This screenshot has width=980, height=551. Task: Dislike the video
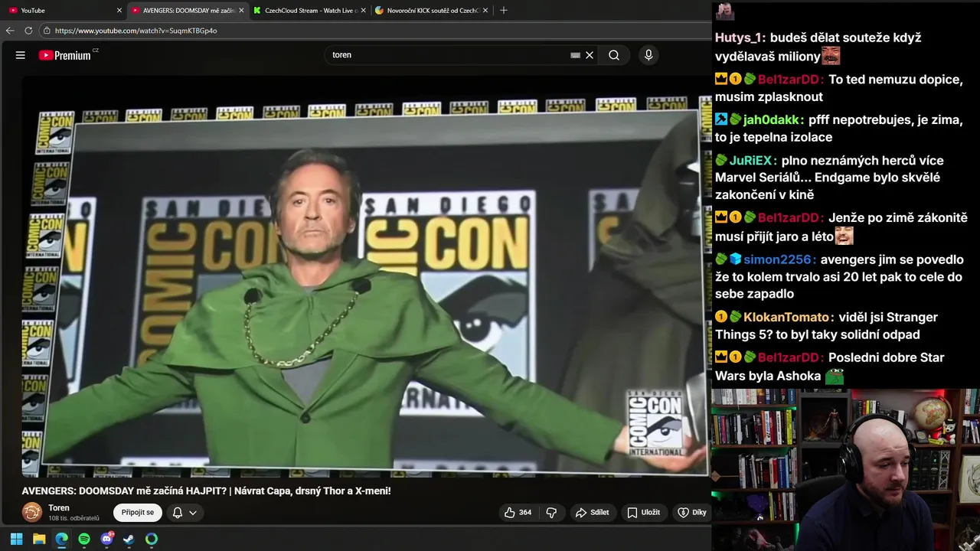pyautogui.click(x=551, y=513)
